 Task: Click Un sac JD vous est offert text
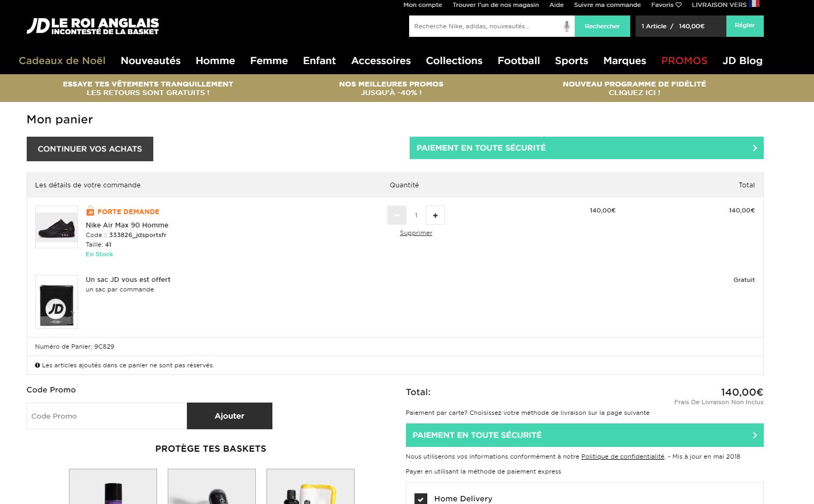(x=128, y=279)
